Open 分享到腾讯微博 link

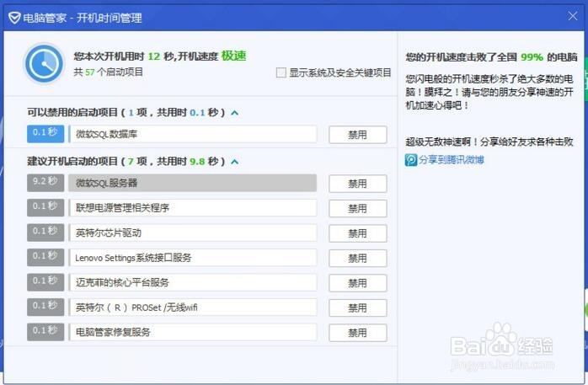click(452, 160)
